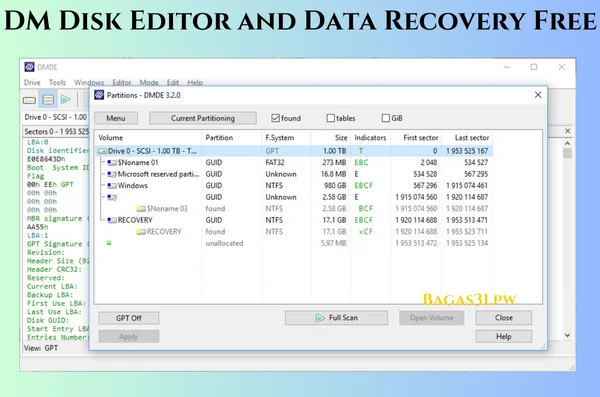
Task: Click the GPT Off button
Action: pyautogui.click(x=129, y=318)
